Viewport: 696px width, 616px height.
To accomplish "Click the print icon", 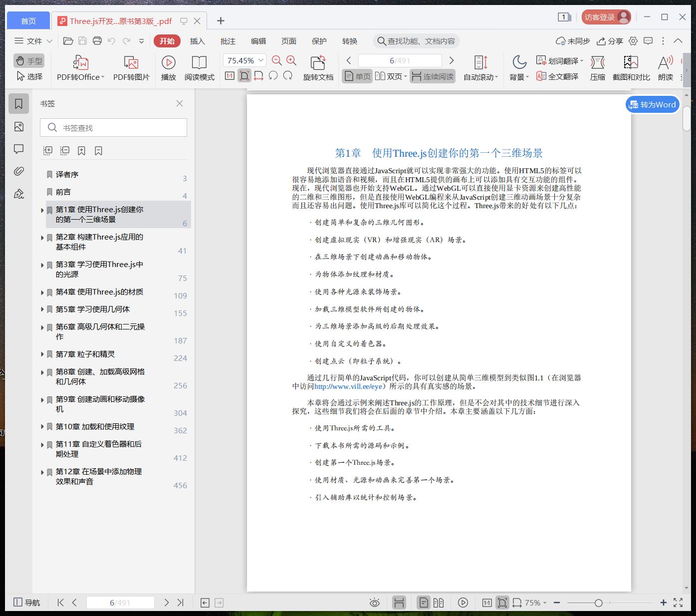I will point(97,41).
